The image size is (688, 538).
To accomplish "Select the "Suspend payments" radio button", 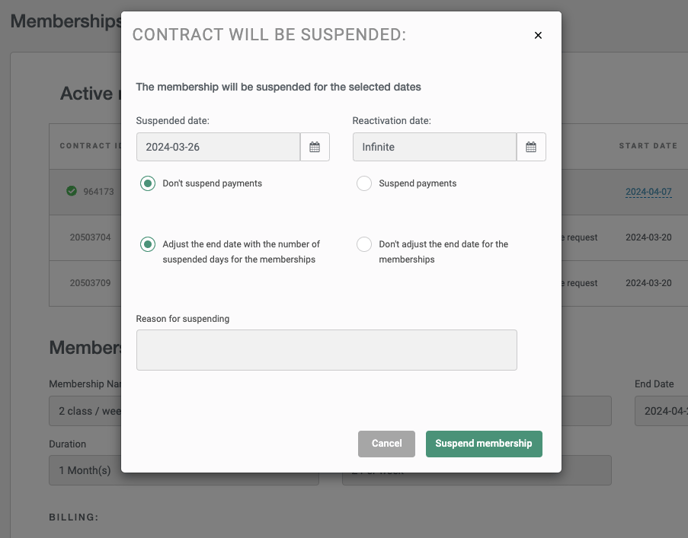I will coord(364,183).
